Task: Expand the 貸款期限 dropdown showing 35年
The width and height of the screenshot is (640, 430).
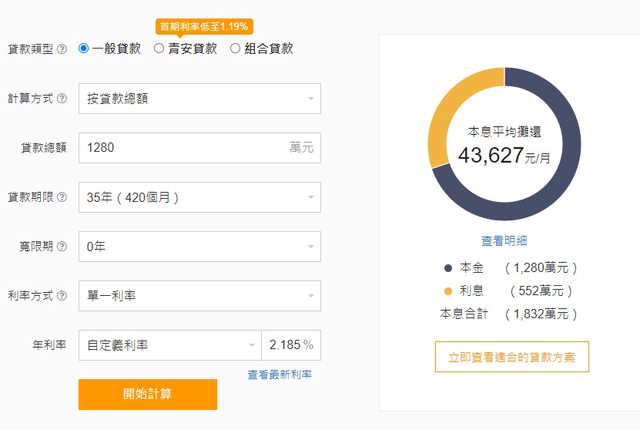Action: pos(199,197)
